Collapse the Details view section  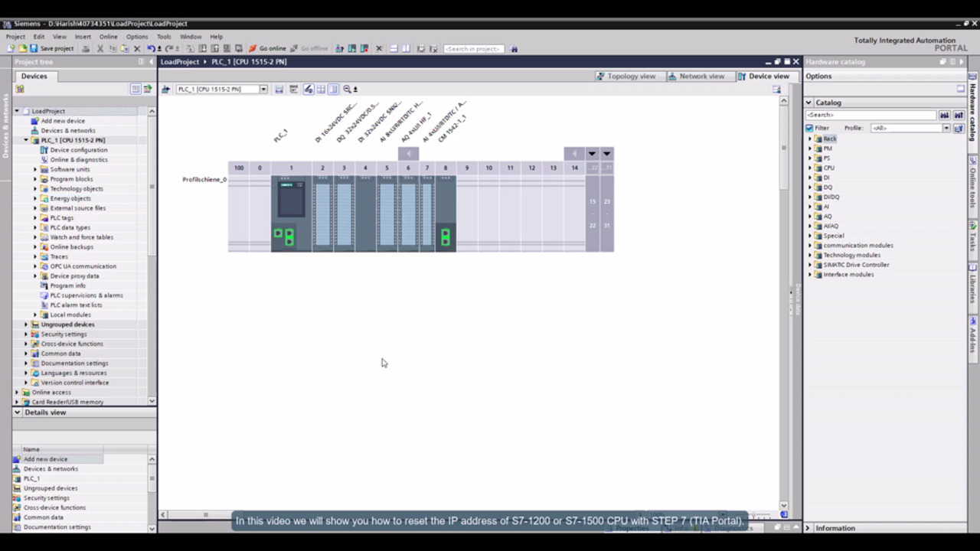(18, 412)
